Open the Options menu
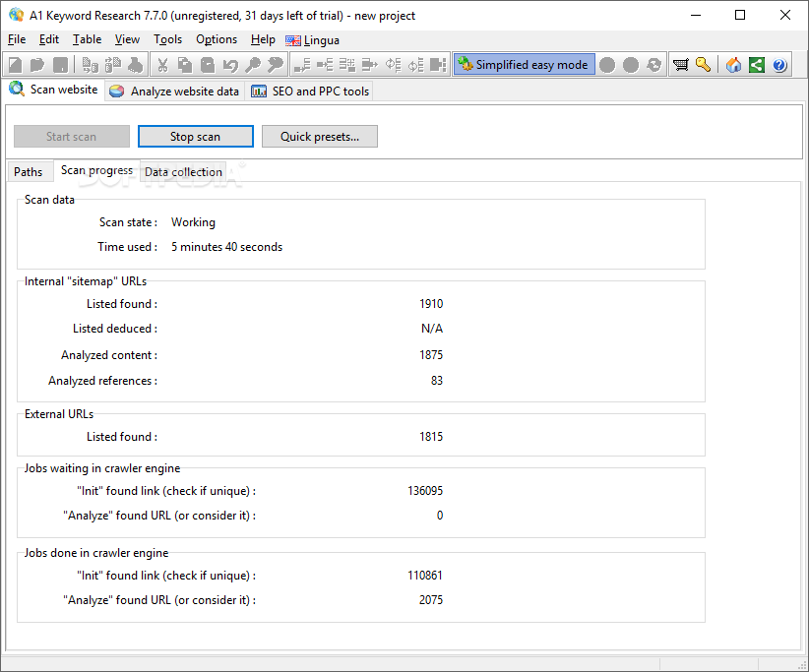 tap(217, 39)
